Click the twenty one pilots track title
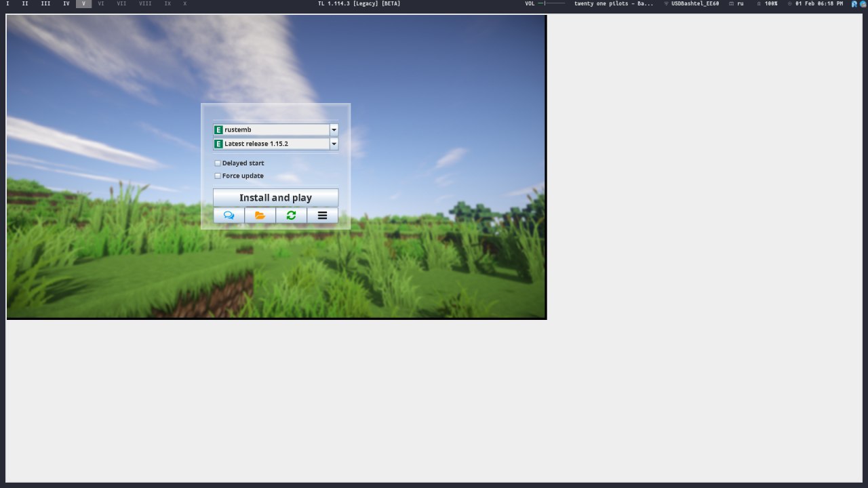The height and width of the screenshot is (488, 868). point(614,3)
